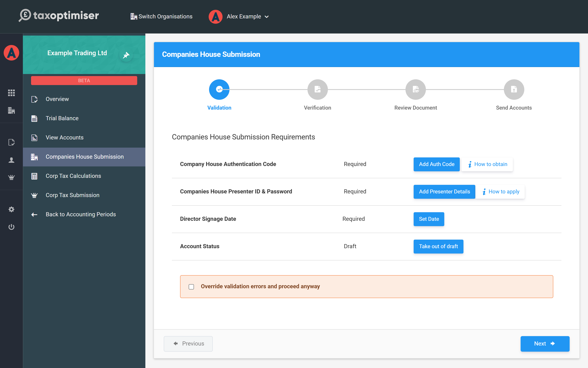This screenshot has height=368, width=588.
Task: Click the Corp Tax Calculations calculator icon
Action: (x=34, y=176)
